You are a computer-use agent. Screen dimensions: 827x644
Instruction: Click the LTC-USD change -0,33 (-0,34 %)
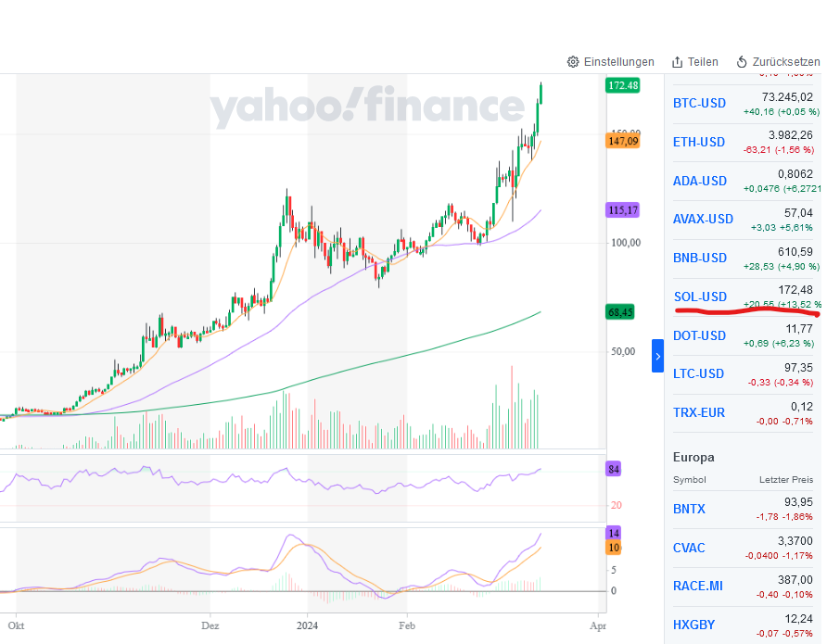[781, 383]
